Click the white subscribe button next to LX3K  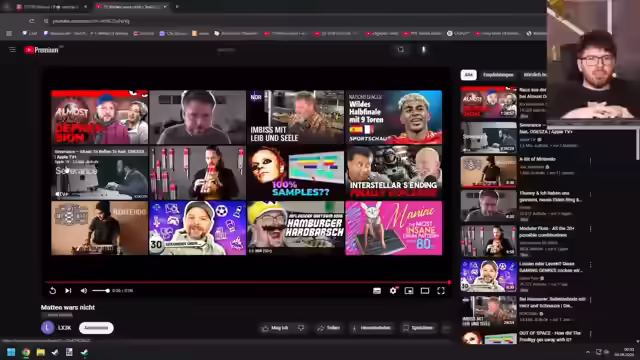[96, 328]
